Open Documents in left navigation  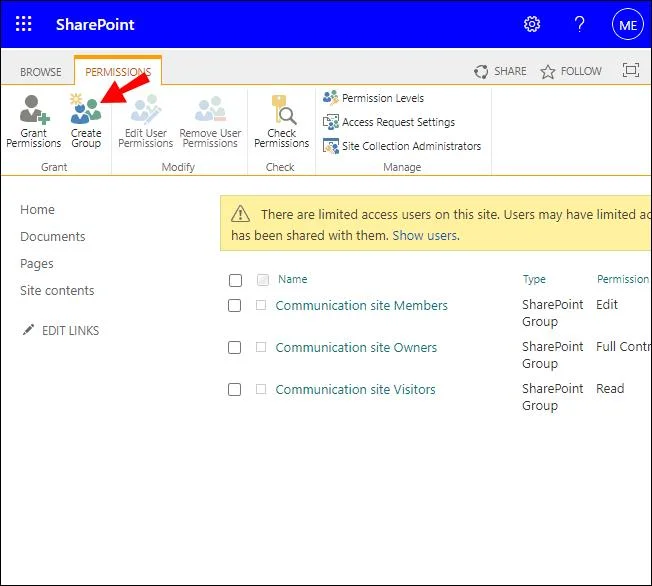point(53,236)
